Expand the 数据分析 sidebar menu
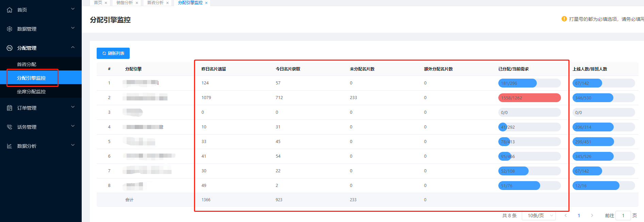Screen dimensions: 644x222 click(x=73, y=145)
